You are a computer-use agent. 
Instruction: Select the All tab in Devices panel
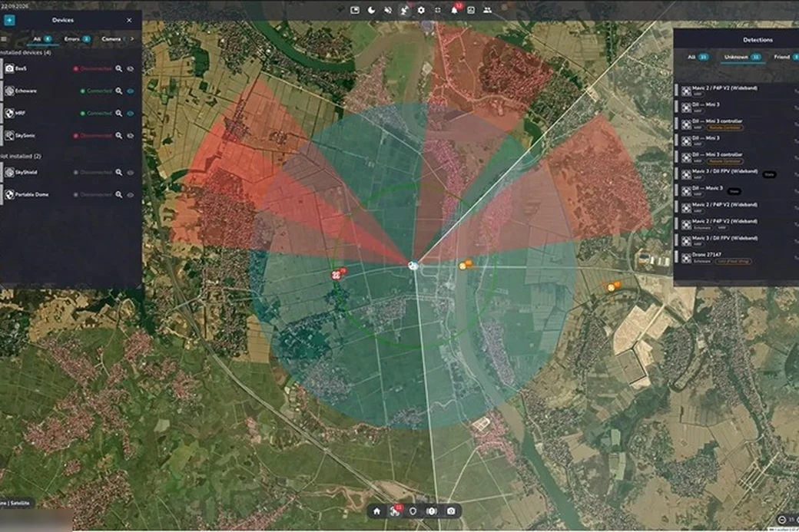(x=42, y=39)
